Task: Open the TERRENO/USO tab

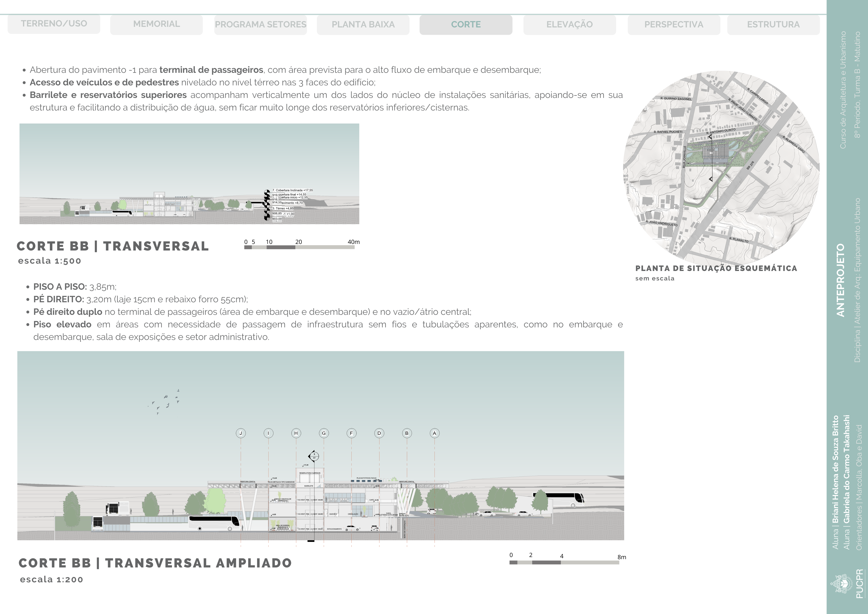Action: 54,24
